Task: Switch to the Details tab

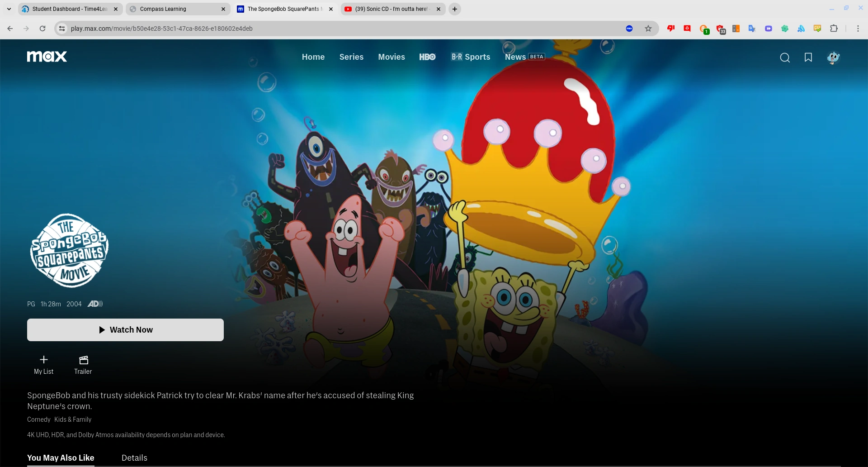Action: [x=134, y=457]
